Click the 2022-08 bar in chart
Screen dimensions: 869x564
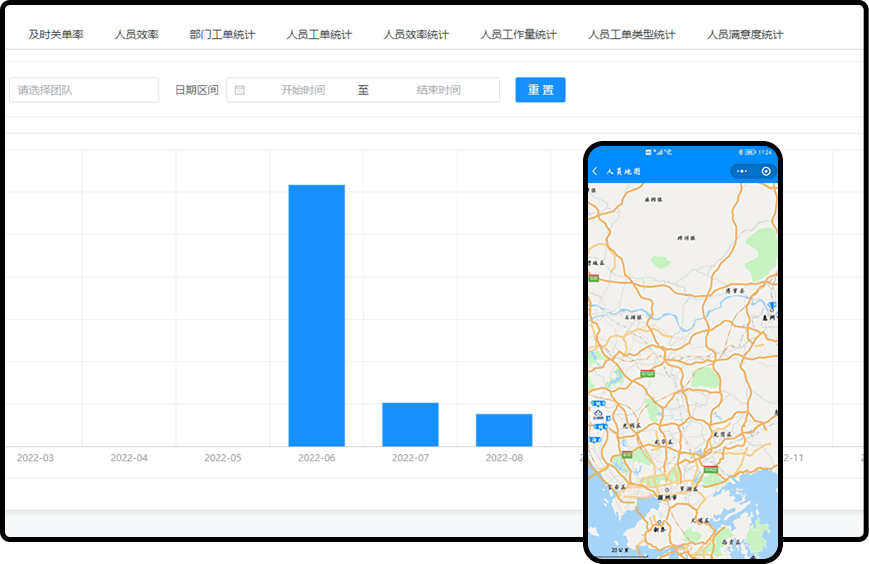click(x=504, y=430)
